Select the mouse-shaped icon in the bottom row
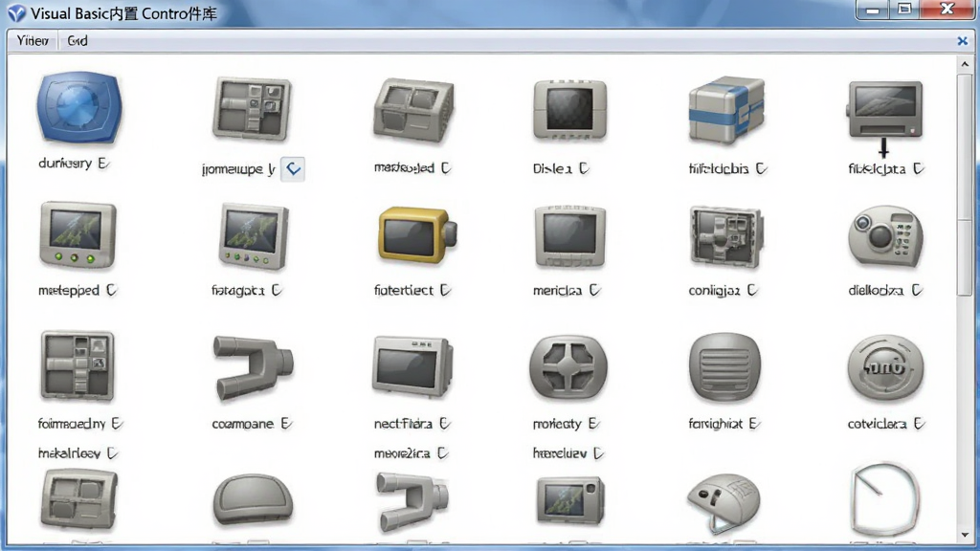 (x=724, y=503)
